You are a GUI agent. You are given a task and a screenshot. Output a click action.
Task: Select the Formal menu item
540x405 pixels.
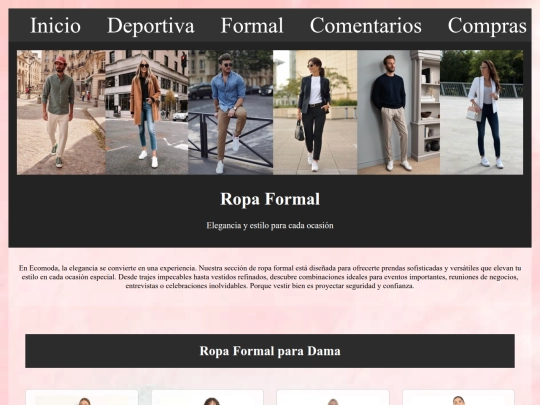point(252,26)
